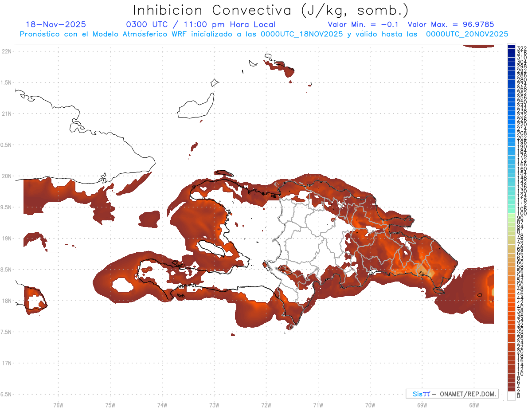Image resolution: width=532 pixels, height=411 pixels.
Task: Click the white 0 swatch at colorbar bottom
Action: [x=511, y=395]
